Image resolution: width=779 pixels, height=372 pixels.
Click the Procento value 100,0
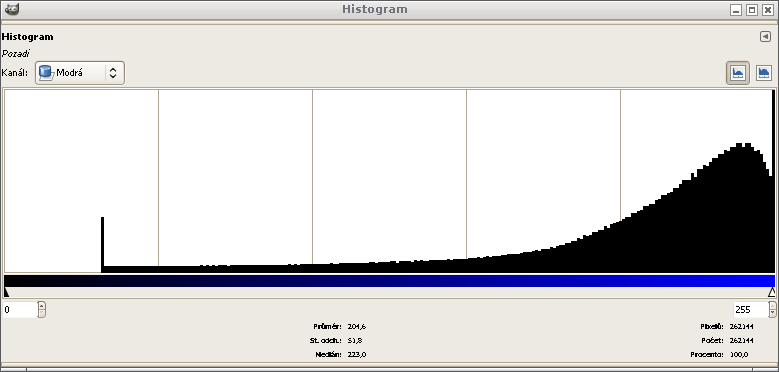click(x=739, y=354)
